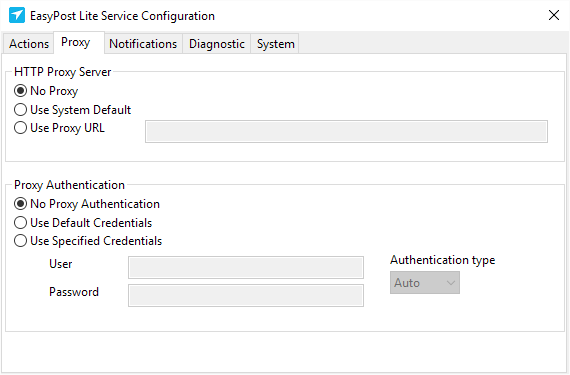Enable the Use Proxy URL option
The height and width of the screenshot is (375, 570).
tap(59, 128)
